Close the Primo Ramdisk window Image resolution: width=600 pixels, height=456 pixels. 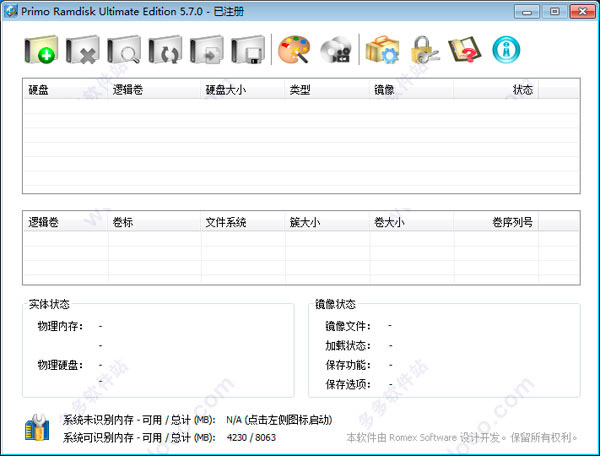[x=582, y=11]
